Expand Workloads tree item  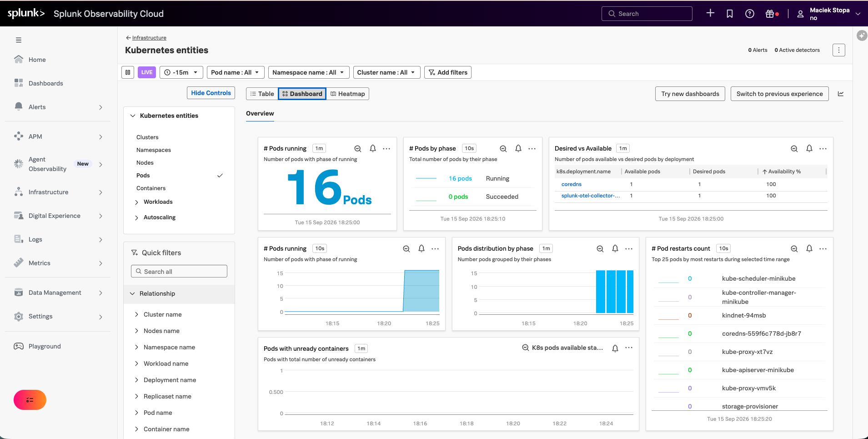coord(136,202)
